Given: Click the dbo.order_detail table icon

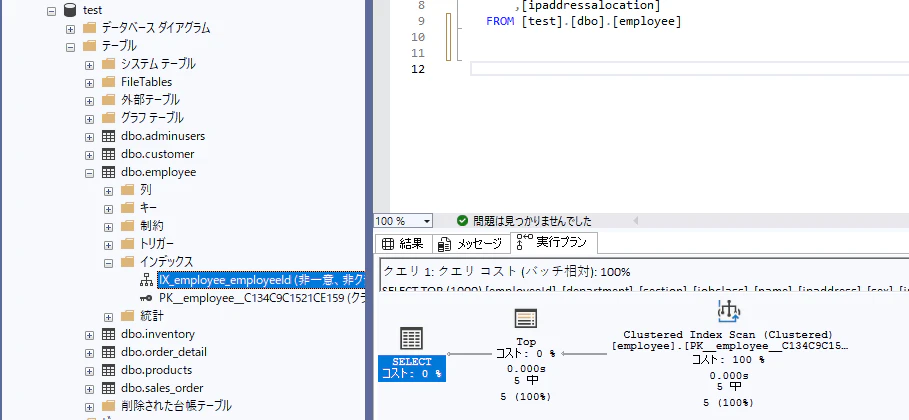Looking at the screenshot, I should click(108, 352).
